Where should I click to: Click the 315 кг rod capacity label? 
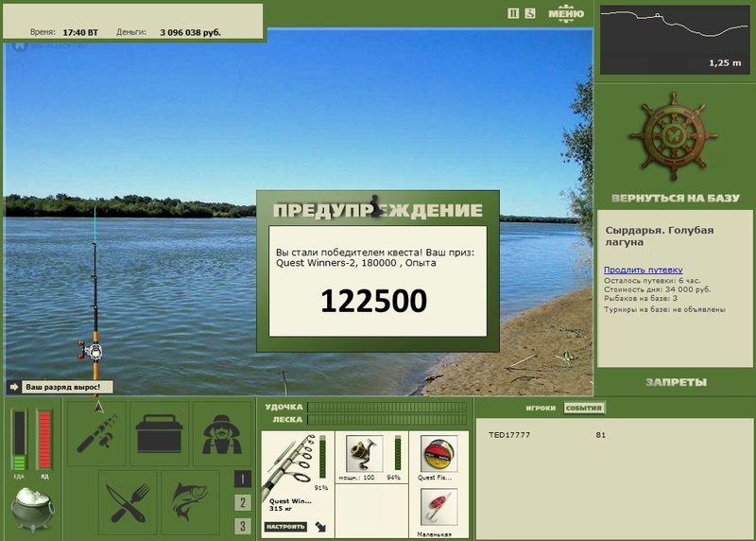[280, 509]
